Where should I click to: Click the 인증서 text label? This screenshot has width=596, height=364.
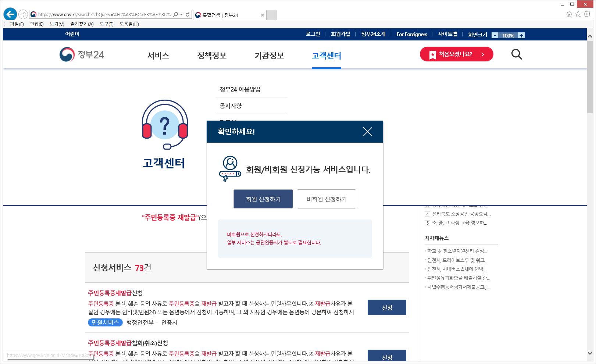click(169, 322)
